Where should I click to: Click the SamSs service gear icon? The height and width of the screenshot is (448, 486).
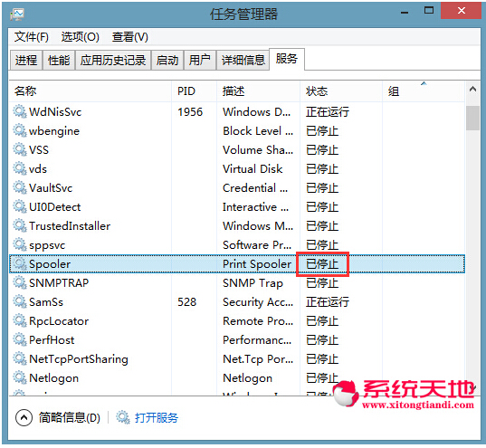[20, 302]
